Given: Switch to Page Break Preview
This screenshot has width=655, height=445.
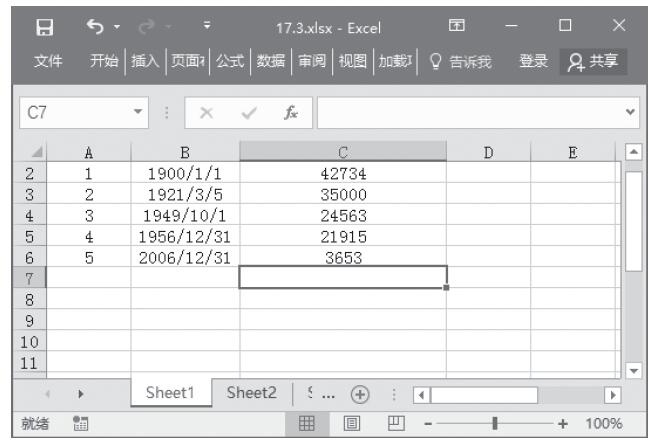Looking at the screenshot, I should pos(393,423).
